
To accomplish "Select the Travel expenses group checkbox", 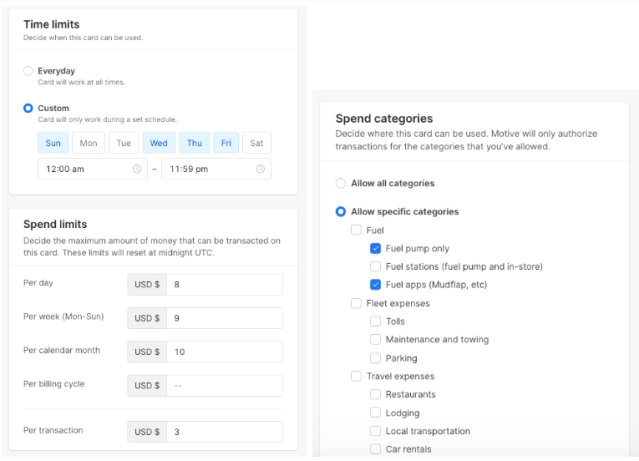I will pos(357,376).
